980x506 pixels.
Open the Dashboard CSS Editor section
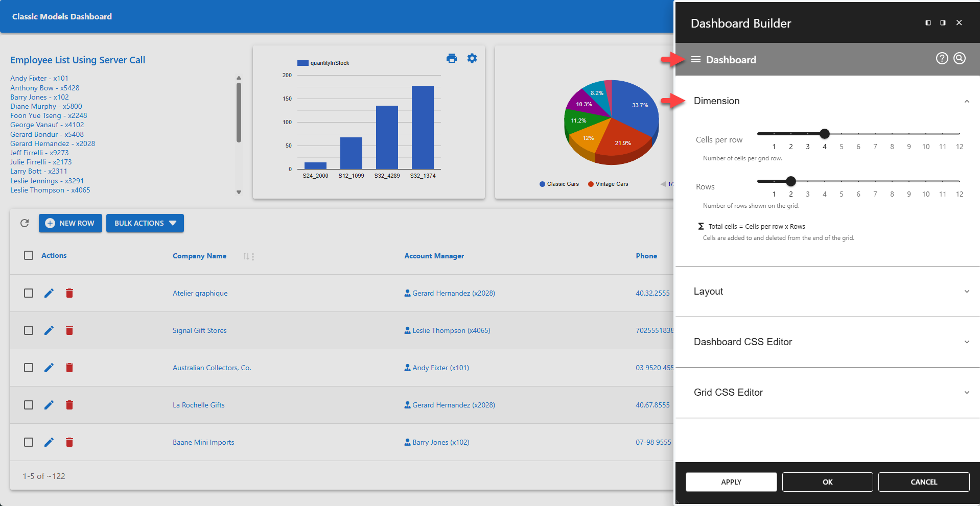coord(966,342)
